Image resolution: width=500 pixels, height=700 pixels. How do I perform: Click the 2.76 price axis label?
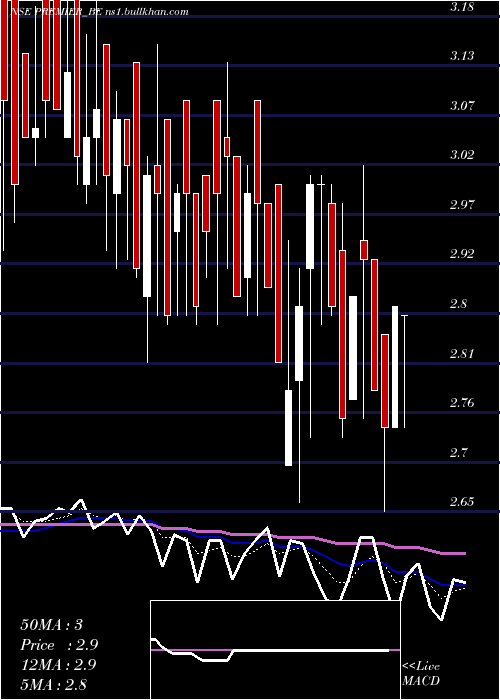(x=462, y=403)
